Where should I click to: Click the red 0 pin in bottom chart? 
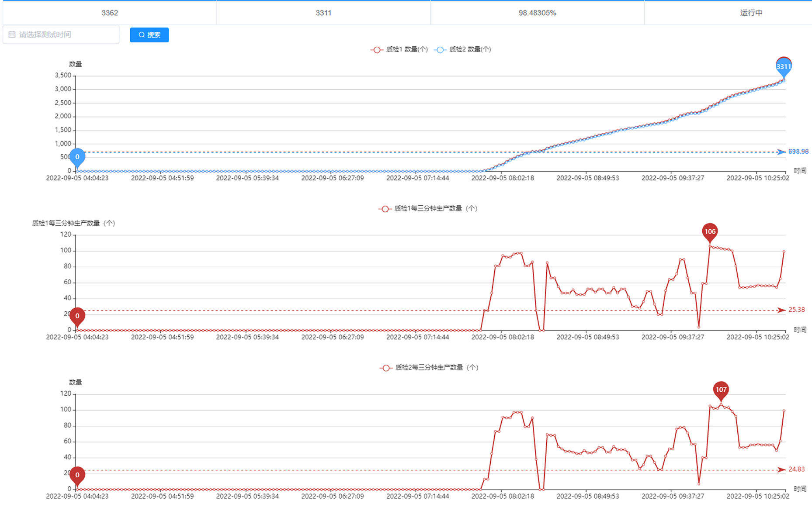click(77, 475)
